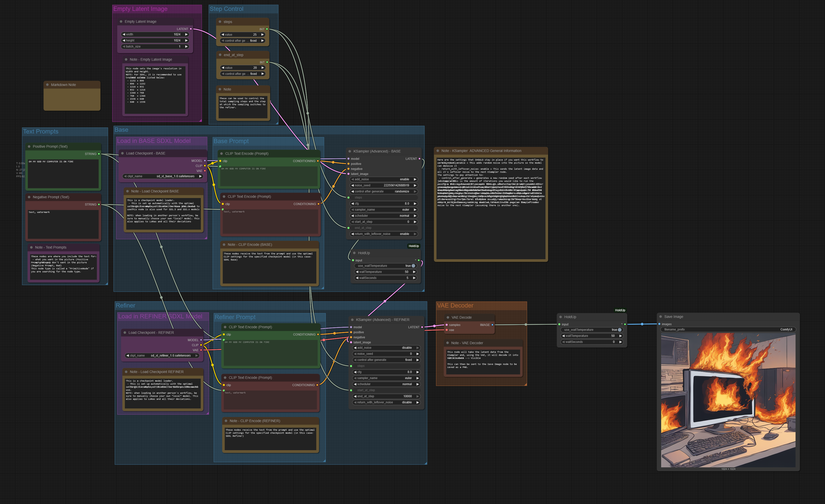This screenshot has height=504, width=825.
Task: Increase cfg in KSampler BASE right arrow
Action: (x=415, y=203)
